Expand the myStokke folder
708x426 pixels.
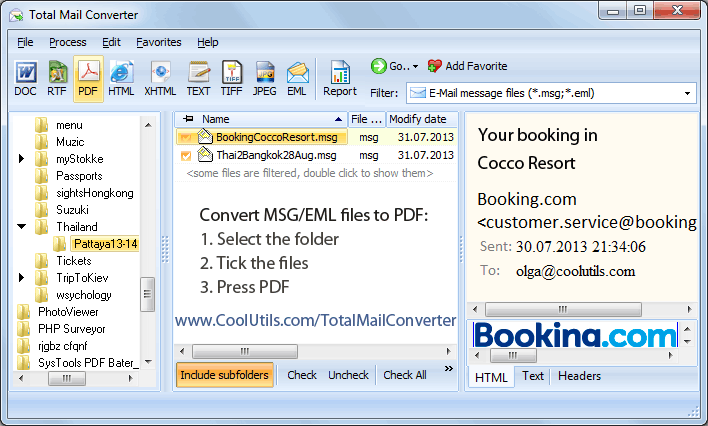(21, 159)
